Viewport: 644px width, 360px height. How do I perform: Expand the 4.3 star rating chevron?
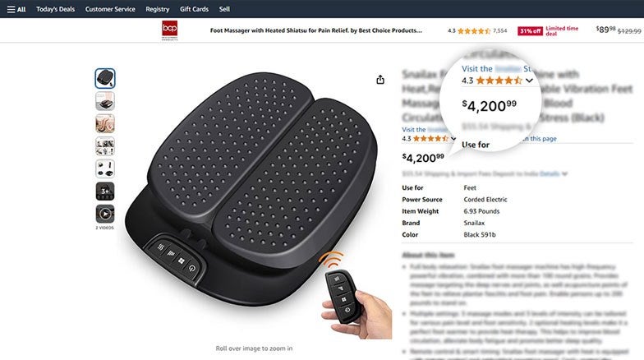point(453,138)
